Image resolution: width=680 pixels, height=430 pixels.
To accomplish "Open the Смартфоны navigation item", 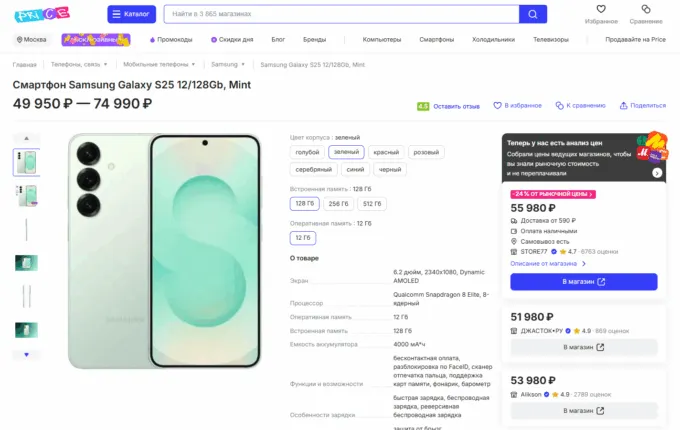I will 436,40.
